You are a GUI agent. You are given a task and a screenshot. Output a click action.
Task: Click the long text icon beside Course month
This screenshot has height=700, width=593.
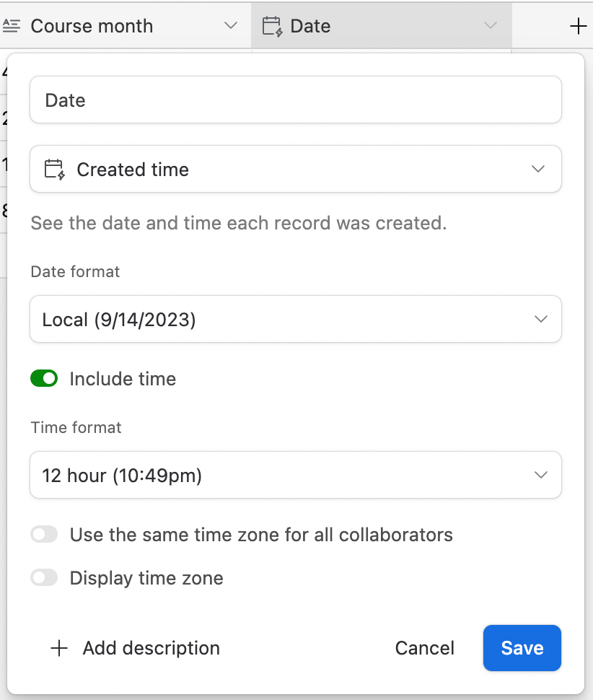pos(11,26)
